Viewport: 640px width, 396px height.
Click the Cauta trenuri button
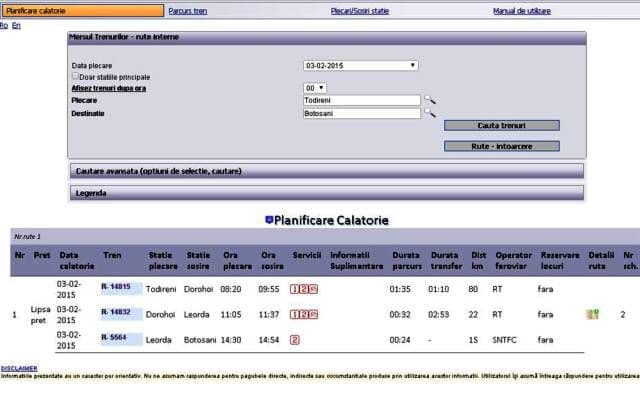pyautogui.click(x=502, y=125)
